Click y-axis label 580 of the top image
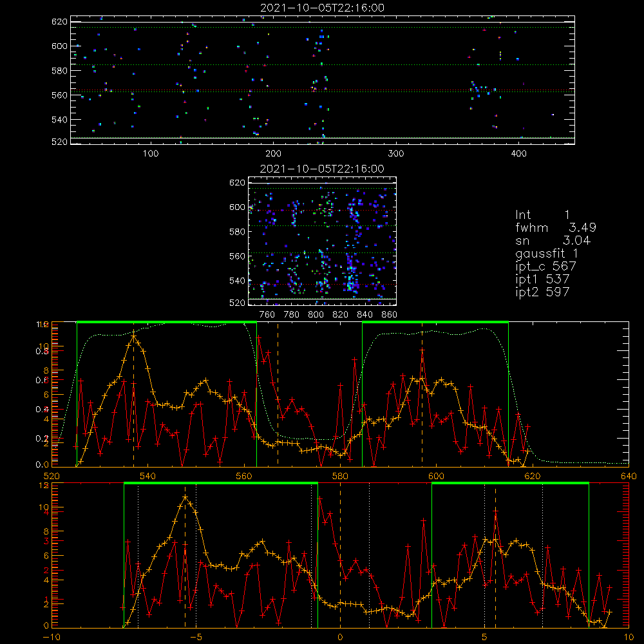This screenshot has width=644, height=644. (59, 71)
